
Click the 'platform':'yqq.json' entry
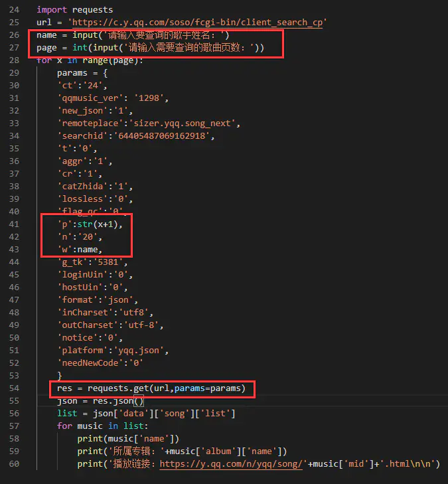point(113,351)
